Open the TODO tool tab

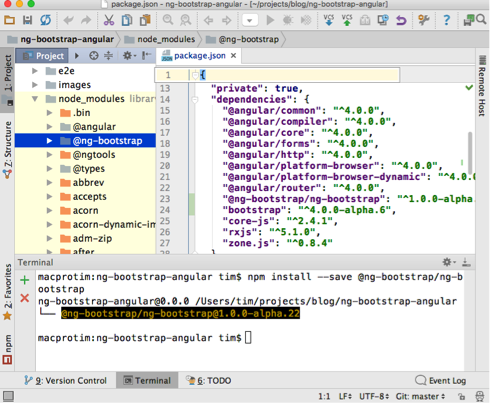209,380
